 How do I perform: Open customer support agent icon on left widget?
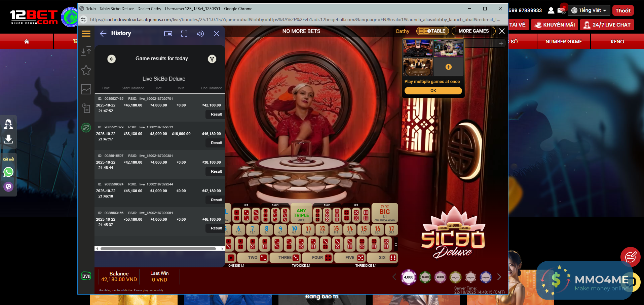pos(8,124)
